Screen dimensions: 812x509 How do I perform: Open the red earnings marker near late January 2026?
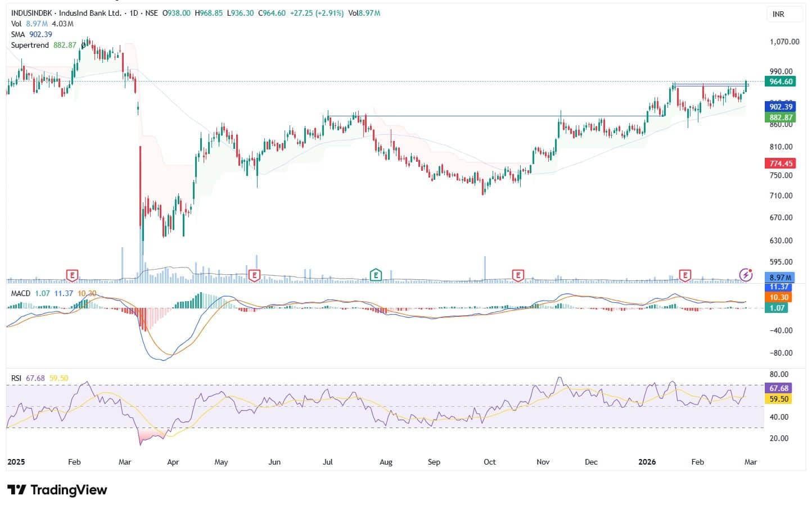[685, 275]
